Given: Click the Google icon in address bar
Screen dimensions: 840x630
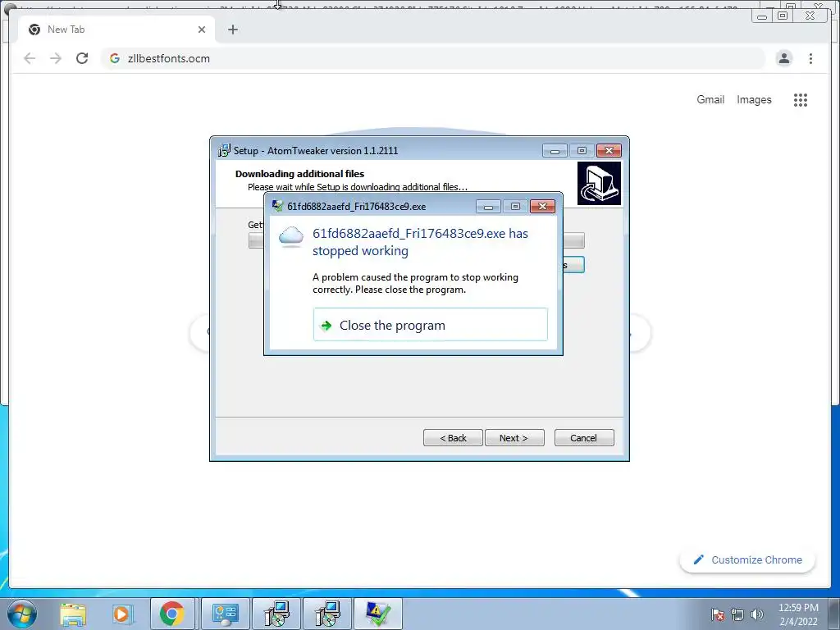Looking at the screenshot, I should pos(115,58).
